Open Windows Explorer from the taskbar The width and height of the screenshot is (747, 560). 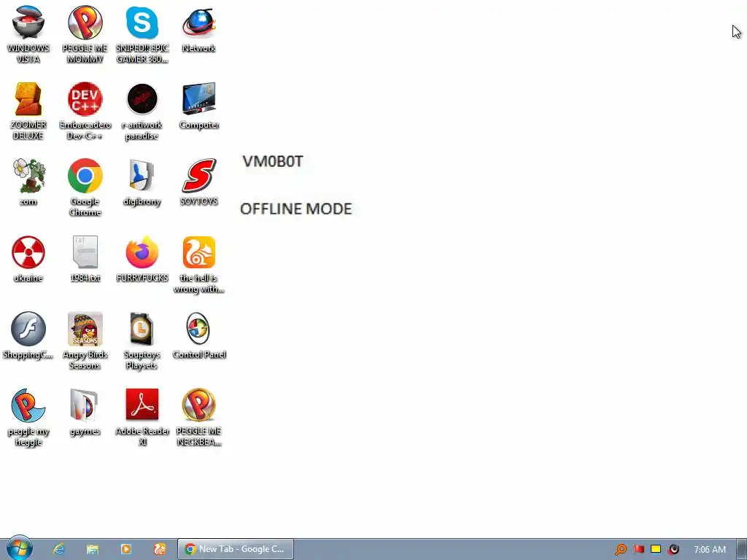(x=93, y=549)
